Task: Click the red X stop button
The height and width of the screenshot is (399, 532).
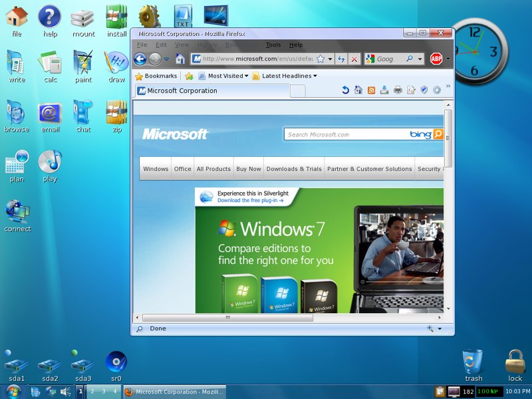Action: (354, 59)
